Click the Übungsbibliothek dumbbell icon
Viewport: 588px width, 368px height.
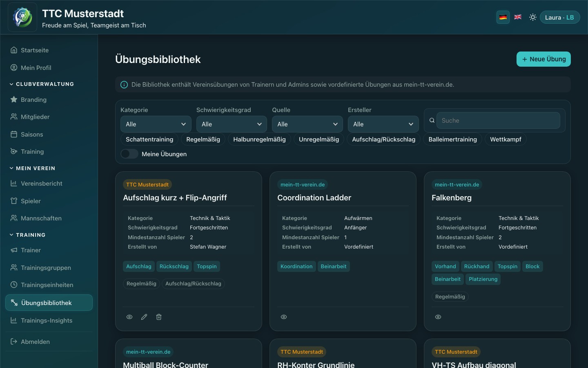coord(14,303)
